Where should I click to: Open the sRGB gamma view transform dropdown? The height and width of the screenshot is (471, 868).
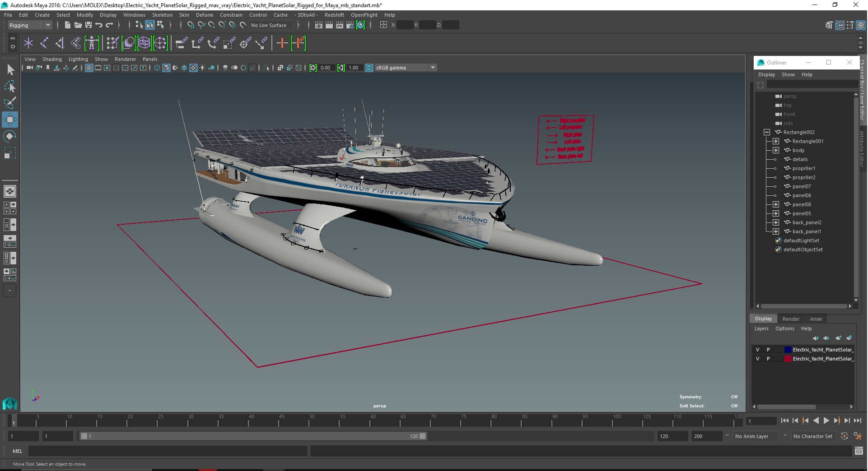coord(406,68)
